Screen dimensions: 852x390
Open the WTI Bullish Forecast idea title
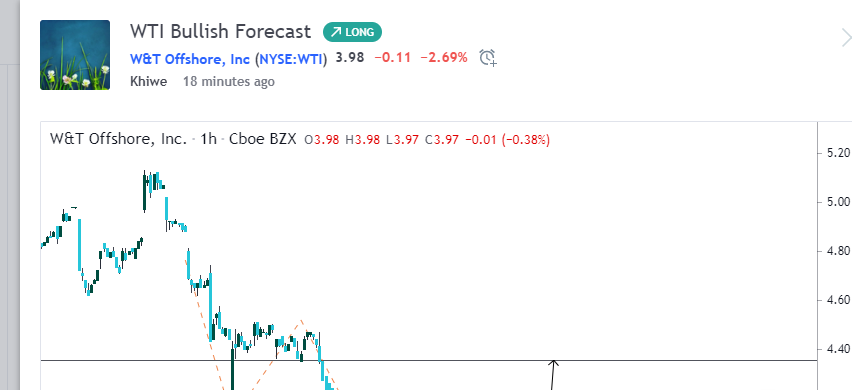pyautogui.click(x=220, y=32)
